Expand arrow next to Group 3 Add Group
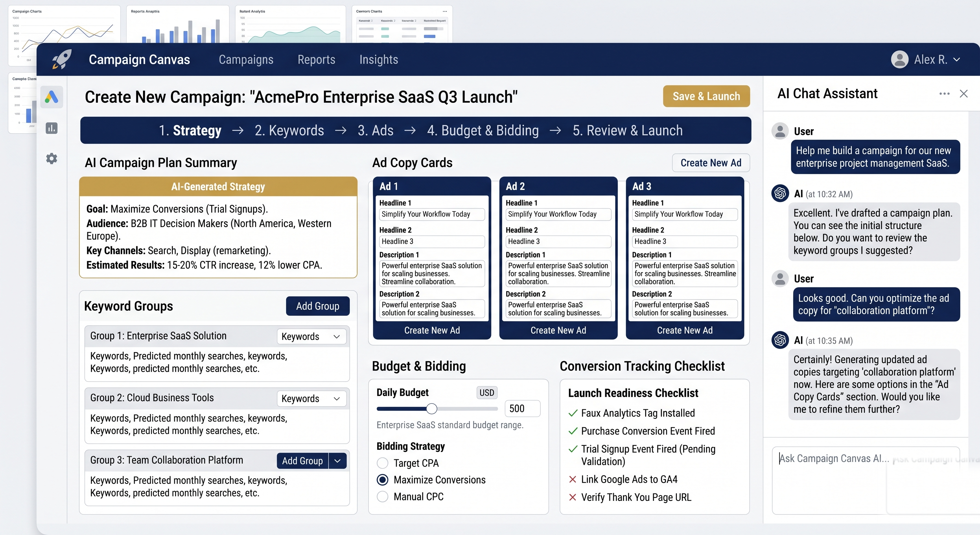This screenshot has height=535, width=980. point(338,461)
